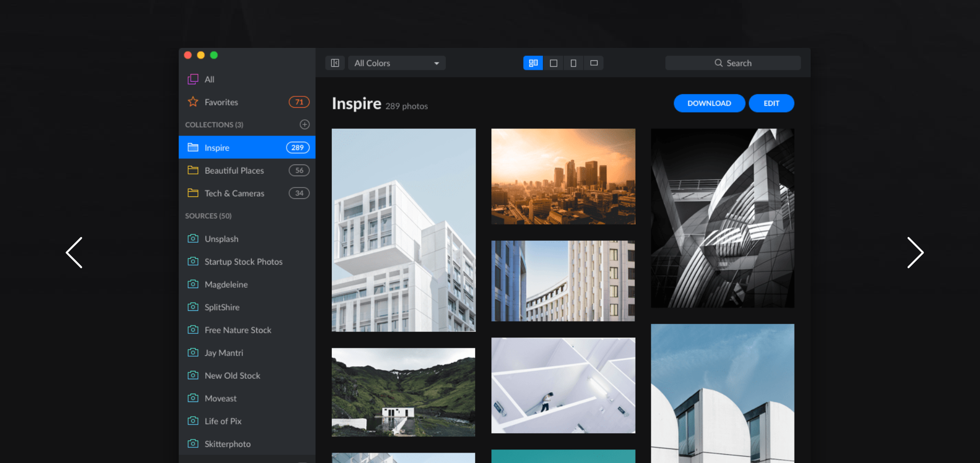
Task: Select the Free Nature Stock source
Action: pos(247,330)
